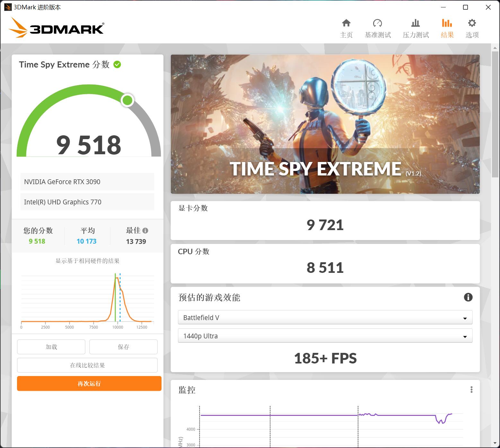Click the orange 再次运行 run again button

[89, 383]
